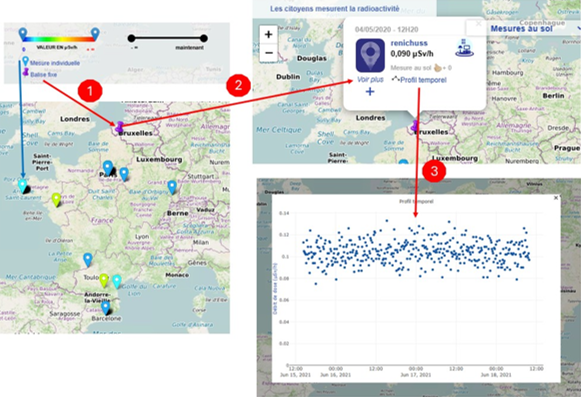Click the renichuss username link
Screen dimensions: 581x397
pyautogui.click(x=409, y=43)
